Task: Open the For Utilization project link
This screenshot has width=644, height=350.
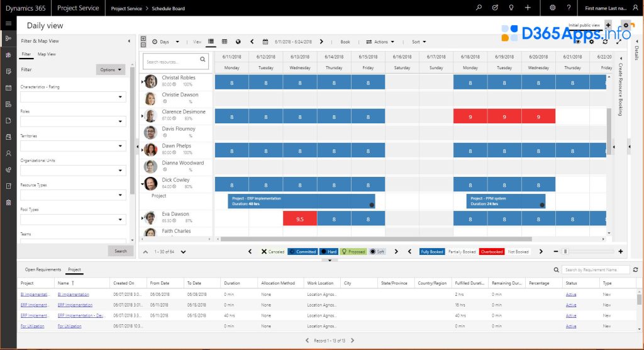Action: point(33,326)
